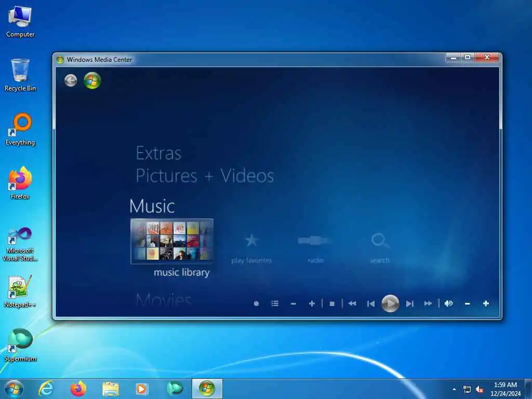Open the clock showing 1:59 AM
Image resolution: width=532 pixels, height=399 pixels.
(x=505, y=389)
